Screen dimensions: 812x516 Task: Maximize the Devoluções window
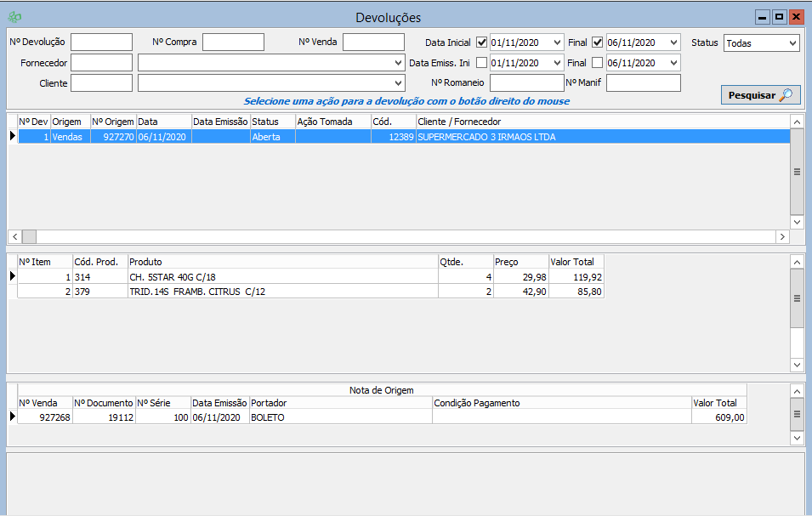(779, 17)
